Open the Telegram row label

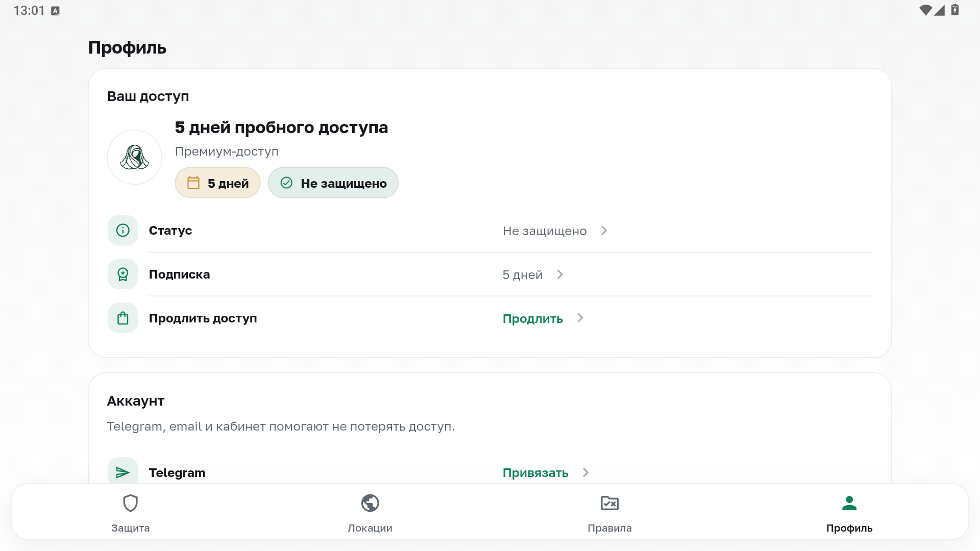coord(177,473)
